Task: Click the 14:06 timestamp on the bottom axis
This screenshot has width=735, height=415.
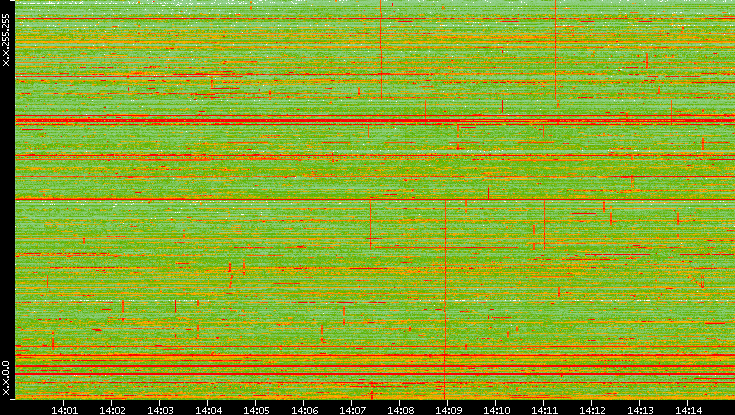Action: pos(304,409)
